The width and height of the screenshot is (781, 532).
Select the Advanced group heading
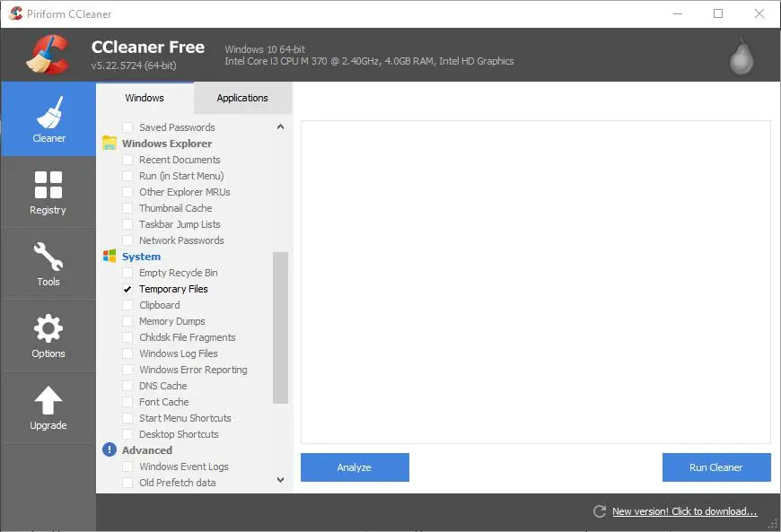tap(147, 449)
